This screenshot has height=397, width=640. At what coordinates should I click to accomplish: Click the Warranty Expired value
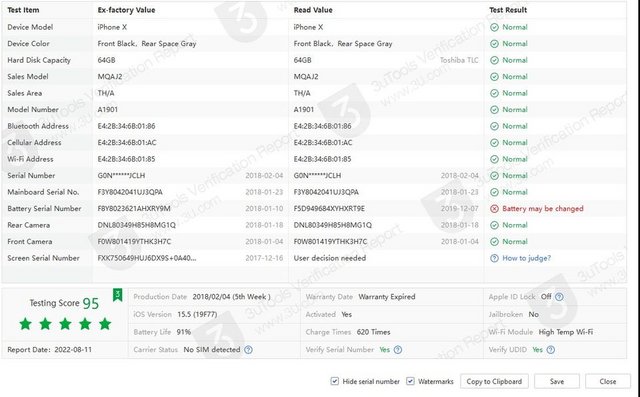(x=387, y=297)
